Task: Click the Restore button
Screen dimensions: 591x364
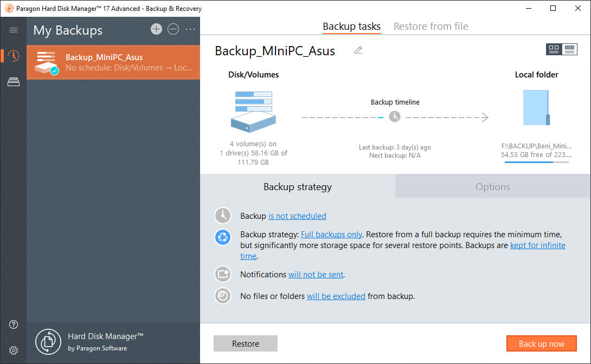Action: pyautogui.click(x=246, y=343)
